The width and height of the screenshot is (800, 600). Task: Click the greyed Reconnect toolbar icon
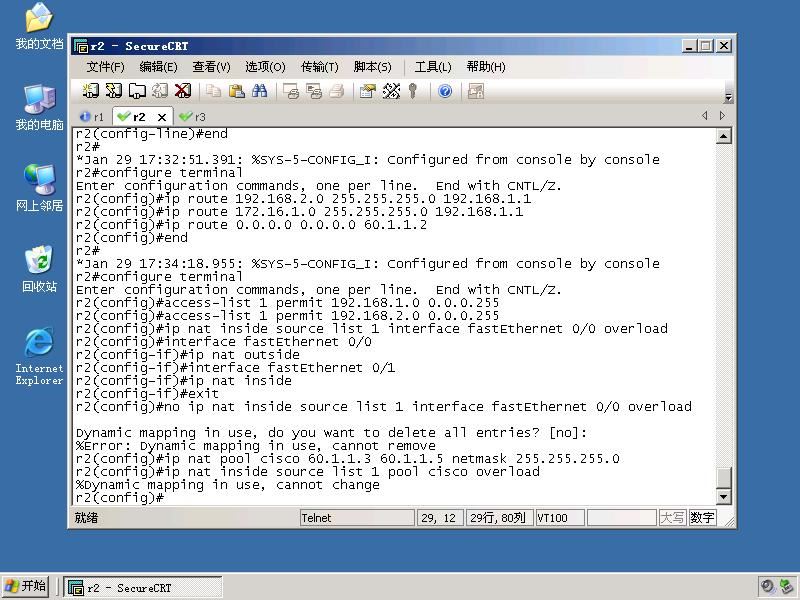point(160,91)
